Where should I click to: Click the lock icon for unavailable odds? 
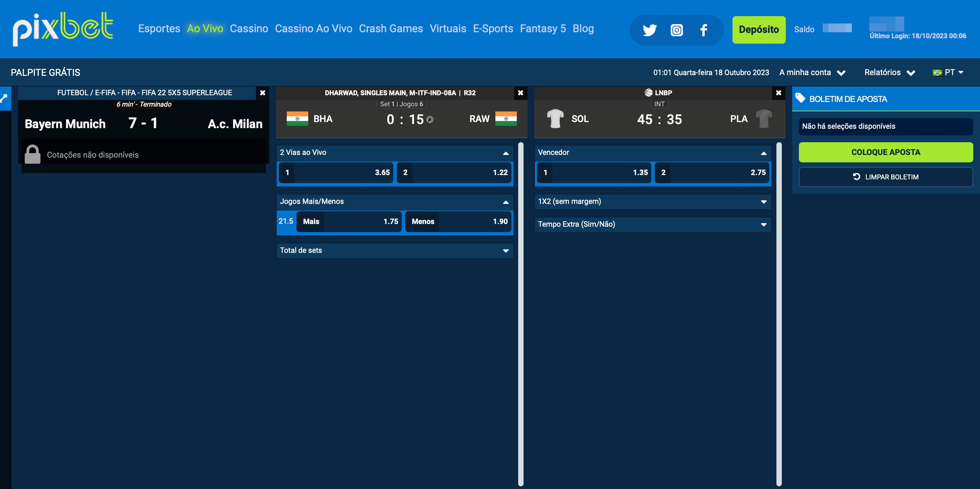tap(32, 154)
